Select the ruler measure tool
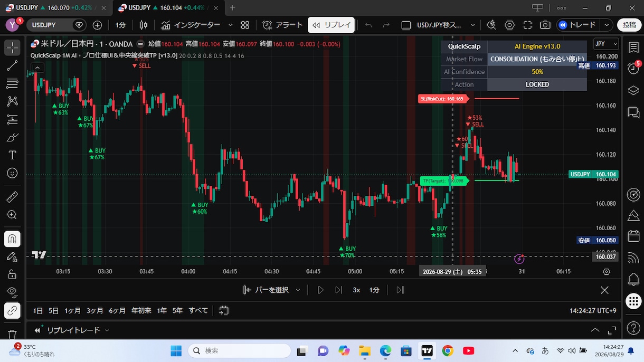 (12, 197)
